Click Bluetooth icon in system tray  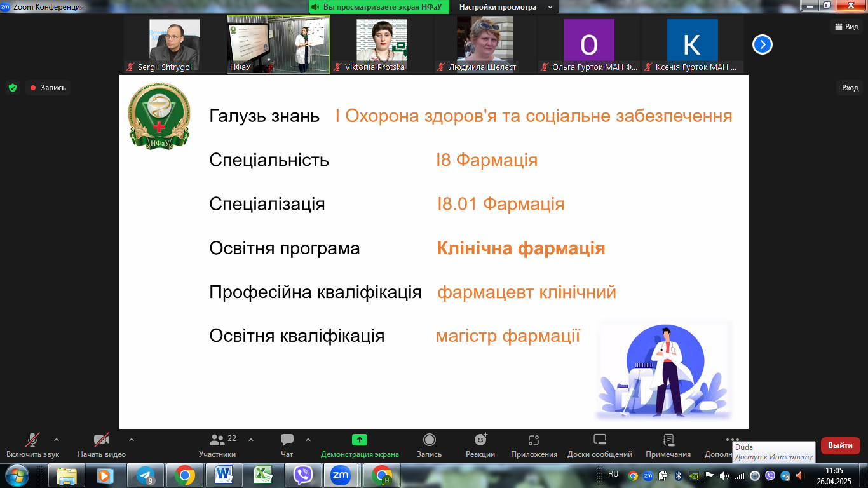pyautogui.click(x=679, y=475)
